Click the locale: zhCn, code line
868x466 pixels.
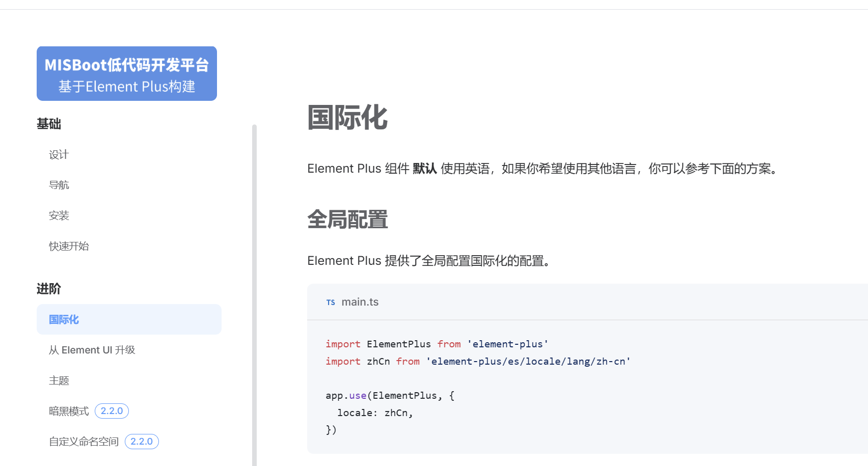pyautogui.click(x=375, y=413)
